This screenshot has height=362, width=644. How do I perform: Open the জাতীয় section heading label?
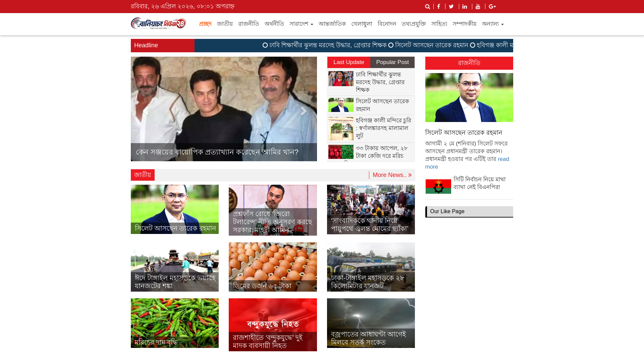pyautogui.click(x=143, y=175)
